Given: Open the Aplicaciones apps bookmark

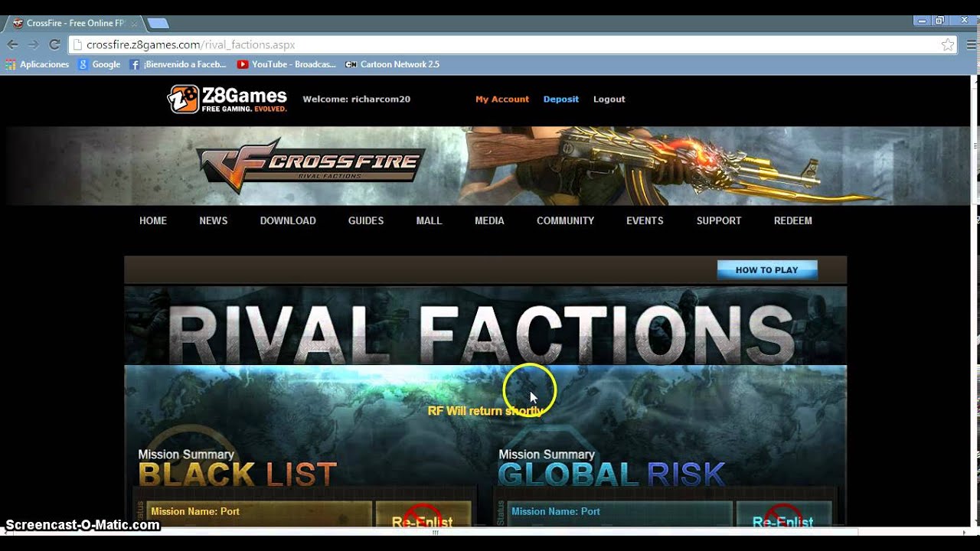Looking at the screenshot, I should pos(37,64).
